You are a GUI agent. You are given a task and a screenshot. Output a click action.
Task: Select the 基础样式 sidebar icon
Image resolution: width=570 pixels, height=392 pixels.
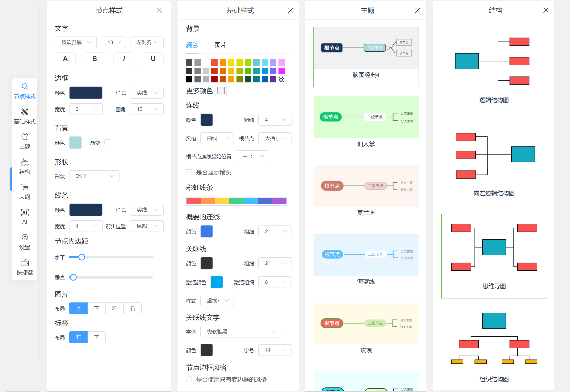tap(25, 116)
